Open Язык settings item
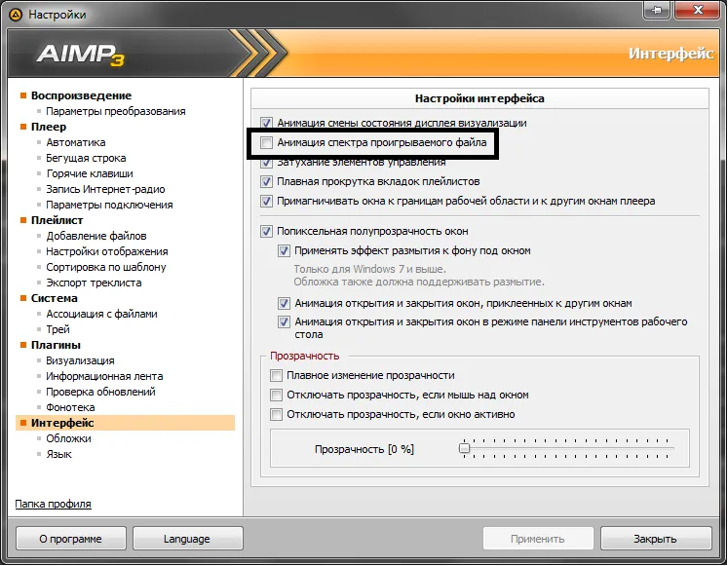728x566 pixels. pos(58,454)
